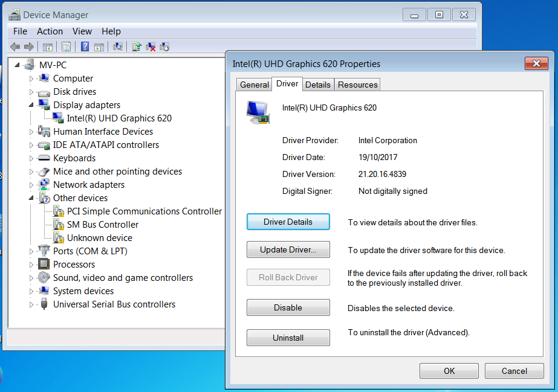This screenshot has height=392, width=558.
Task: Click the Keyboards category icon
Action: click(x=44, y=158)
